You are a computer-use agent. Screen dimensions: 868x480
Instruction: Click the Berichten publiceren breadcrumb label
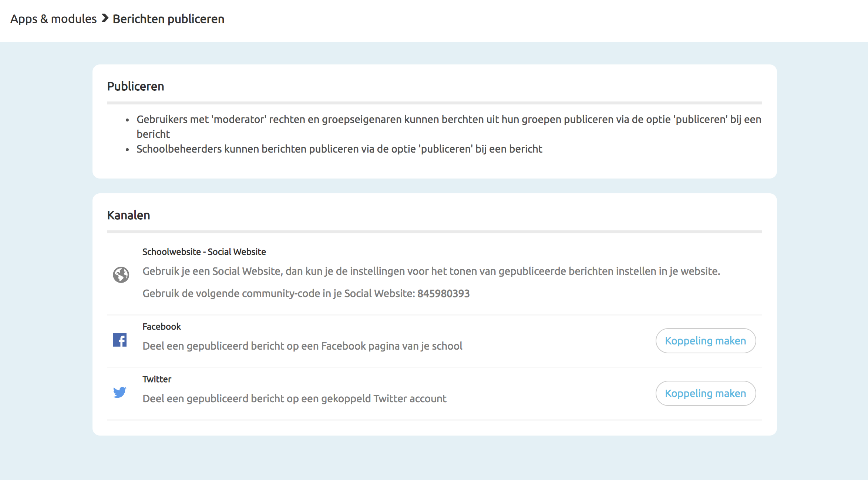(x=168, y=19)
